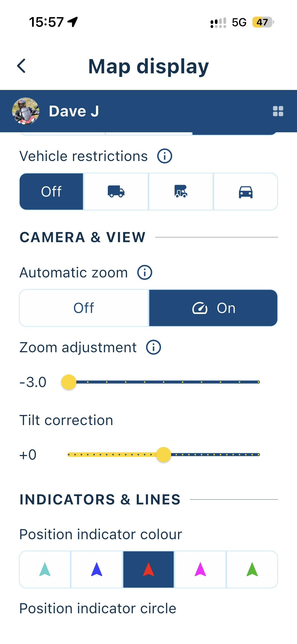Open the grid menu icon beside Dave J

(278, 111)
